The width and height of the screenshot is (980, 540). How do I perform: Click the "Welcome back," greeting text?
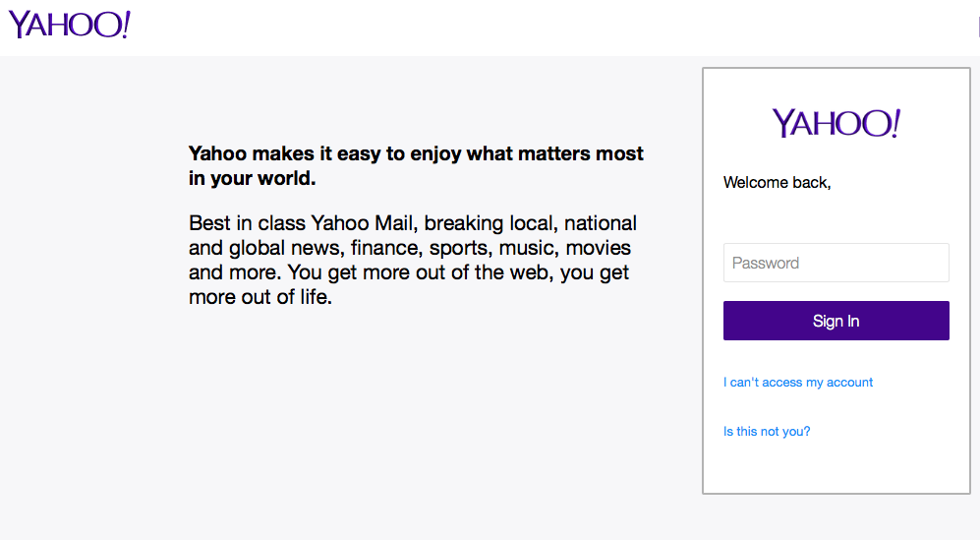(x=777, y=183)
